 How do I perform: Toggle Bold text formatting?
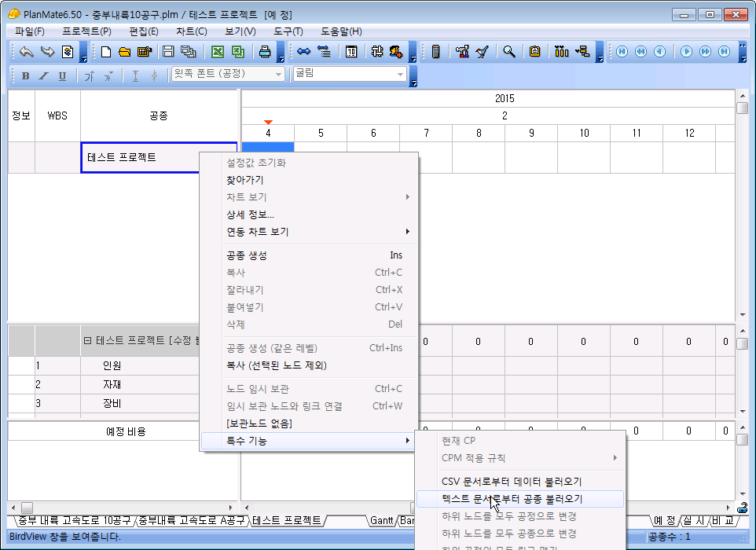point(25,75)
